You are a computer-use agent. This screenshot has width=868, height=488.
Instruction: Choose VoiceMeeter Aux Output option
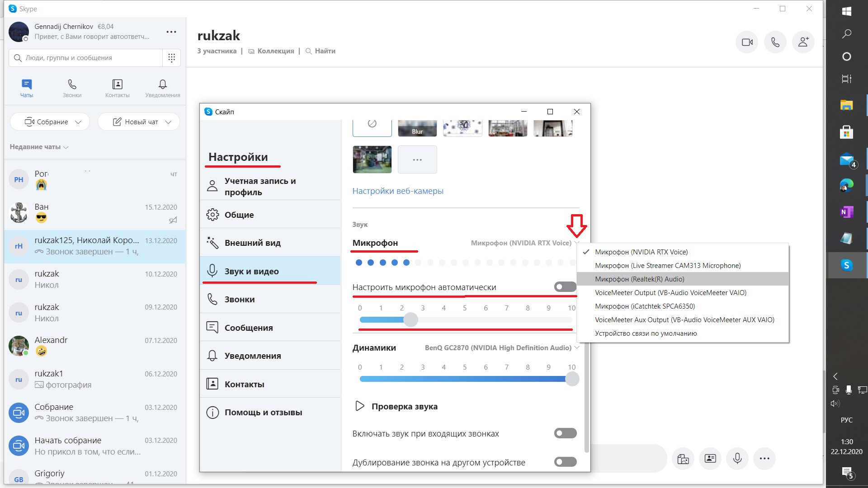point(683,319)
